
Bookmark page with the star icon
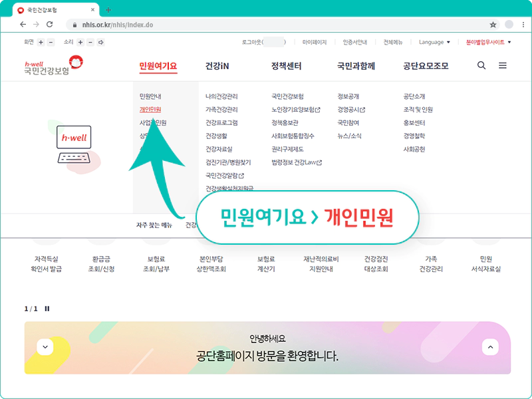coord(493,25)
